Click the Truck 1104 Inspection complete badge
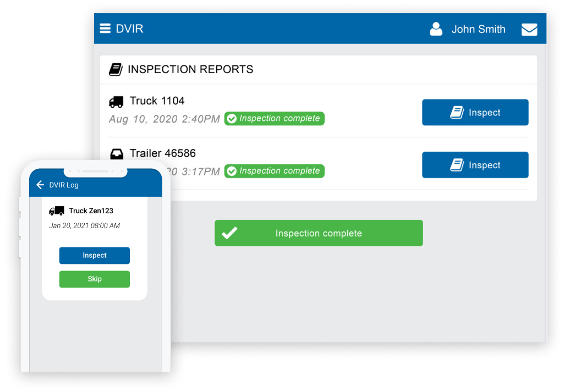Screen dimensions: 564x392 click(x=274, y=119)
